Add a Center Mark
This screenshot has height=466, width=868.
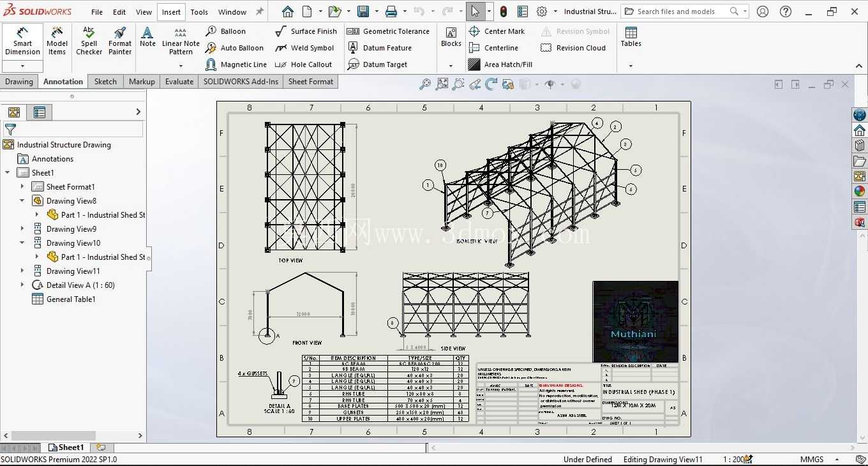(497, 31)
